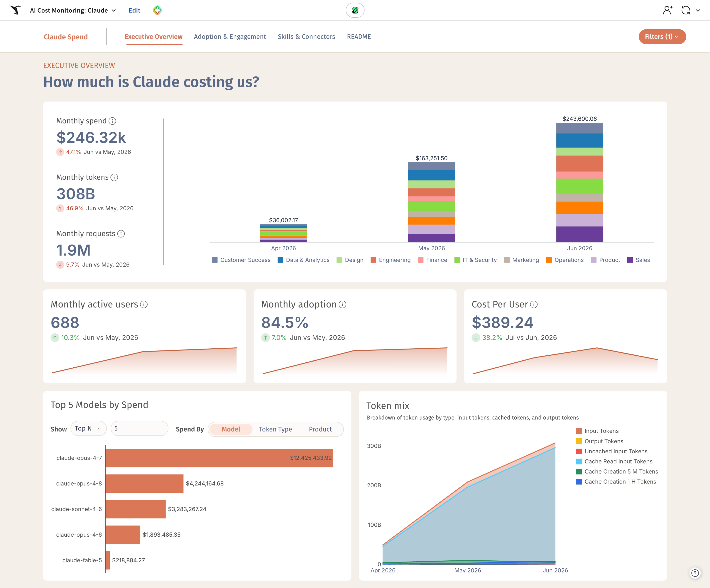Open the README tab
Screen dimensions: 710x588
pyautogui.click(x=359, y=36)
